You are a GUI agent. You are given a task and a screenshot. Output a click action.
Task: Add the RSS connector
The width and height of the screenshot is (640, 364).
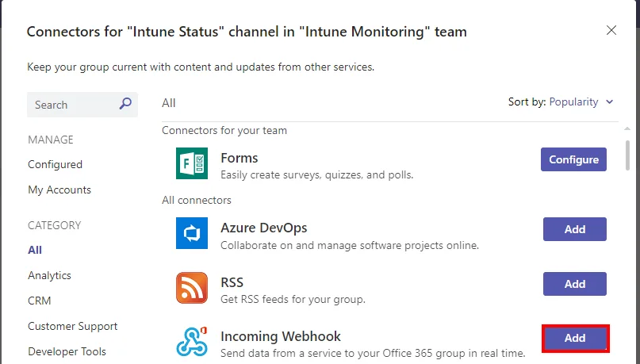[575, 284]
